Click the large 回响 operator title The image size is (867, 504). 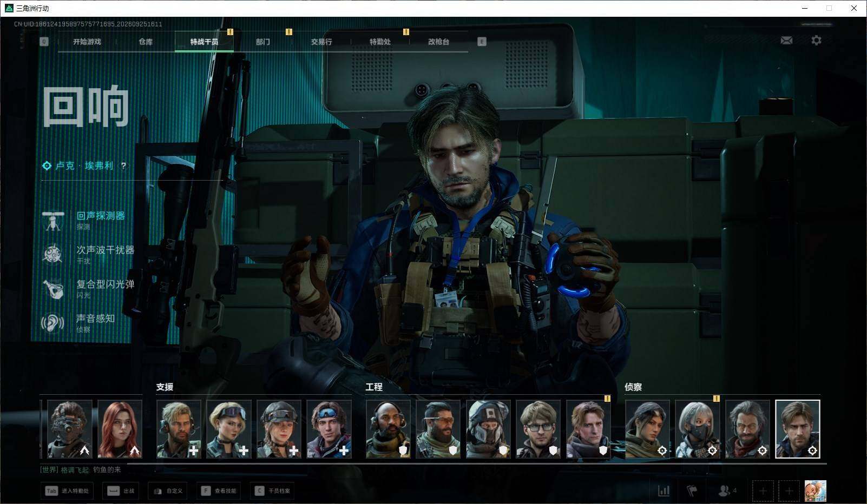click(x=86, y=107)
